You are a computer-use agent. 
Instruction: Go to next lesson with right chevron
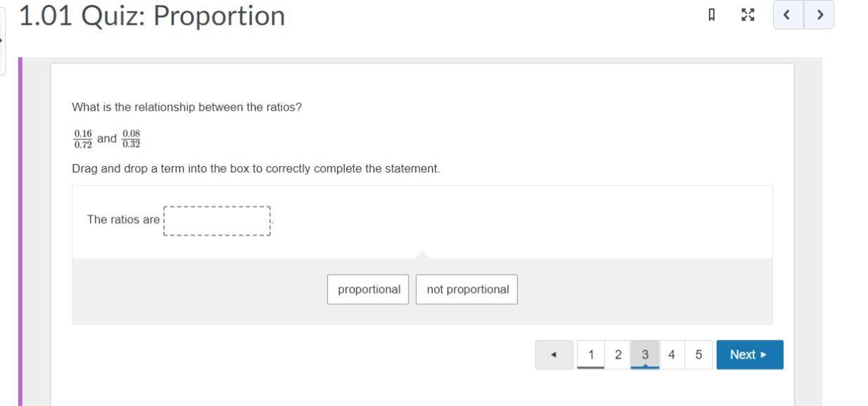tap(819, 15)
